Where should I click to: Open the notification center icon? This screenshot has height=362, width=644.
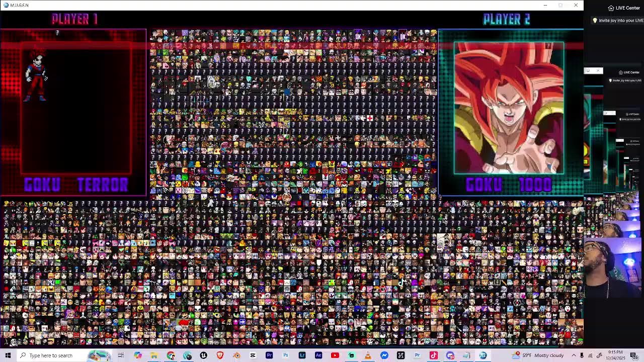tap(634, 355)
